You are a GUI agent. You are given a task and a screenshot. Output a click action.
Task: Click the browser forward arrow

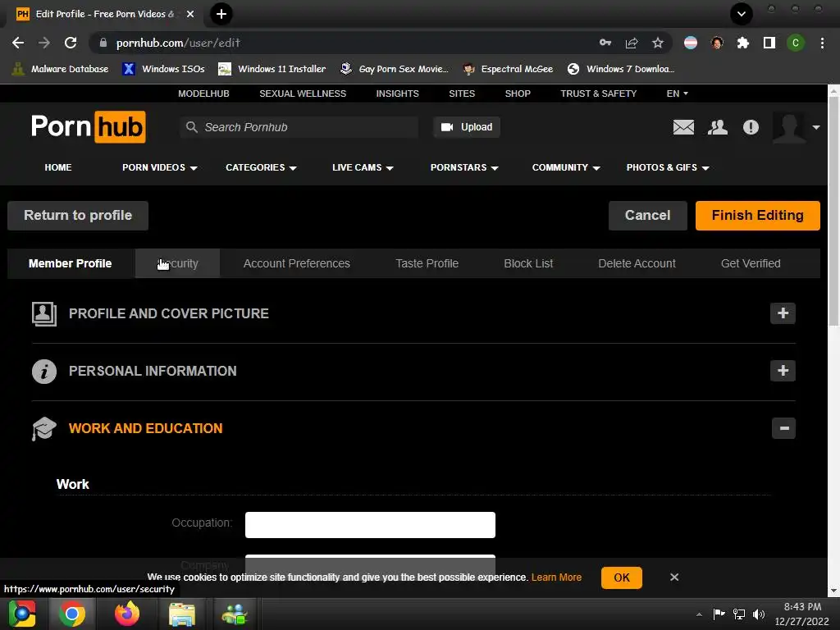tap(44, 43)
